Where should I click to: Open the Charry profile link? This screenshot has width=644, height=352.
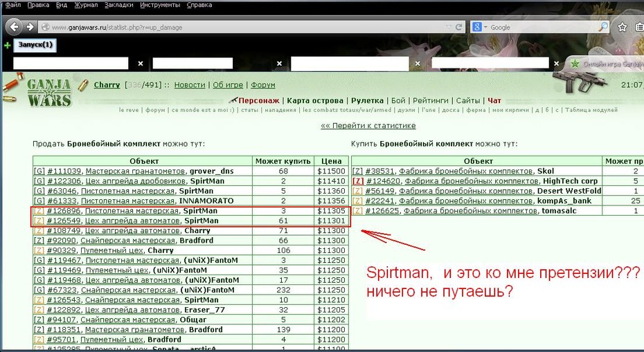tap(107, 85)
